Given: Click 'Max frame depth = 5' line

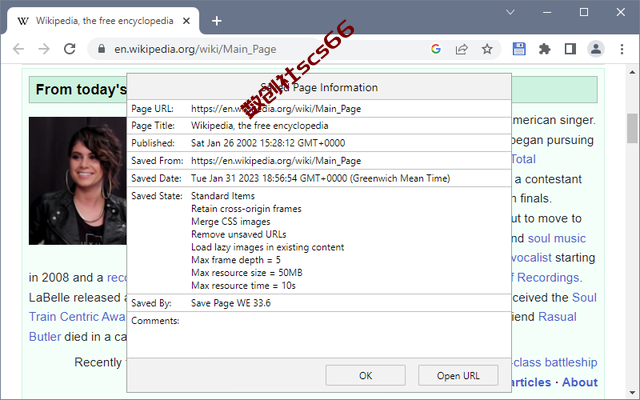Looking at the screenshot, I should click(x=236, y=260).
